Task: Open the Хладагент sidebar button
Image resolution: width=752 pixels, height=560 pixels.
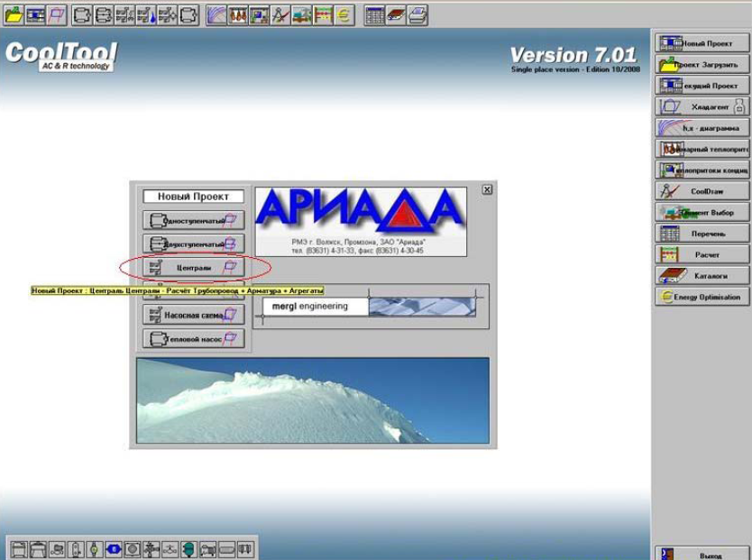Action: (x=702, y=106)
